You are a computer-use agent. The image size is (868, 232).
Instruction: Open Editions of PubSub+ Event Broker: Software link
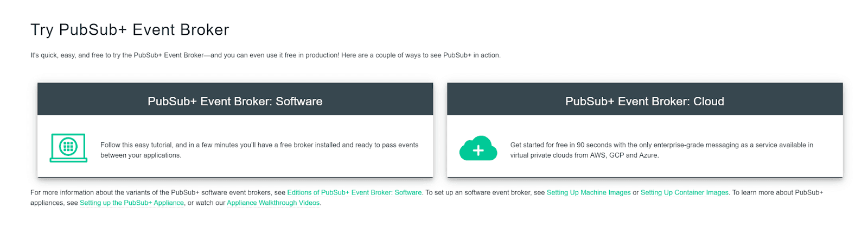point(354,192)
